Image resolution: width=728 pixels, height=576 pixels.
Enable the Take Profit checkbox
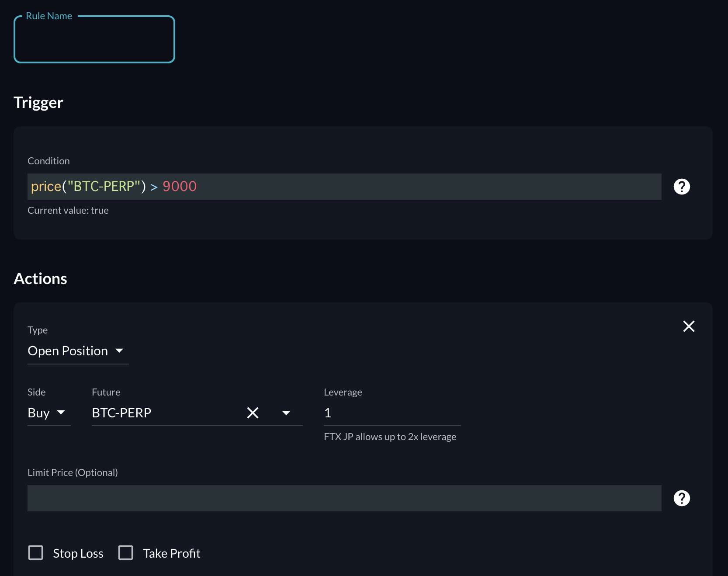click(126, 553)
